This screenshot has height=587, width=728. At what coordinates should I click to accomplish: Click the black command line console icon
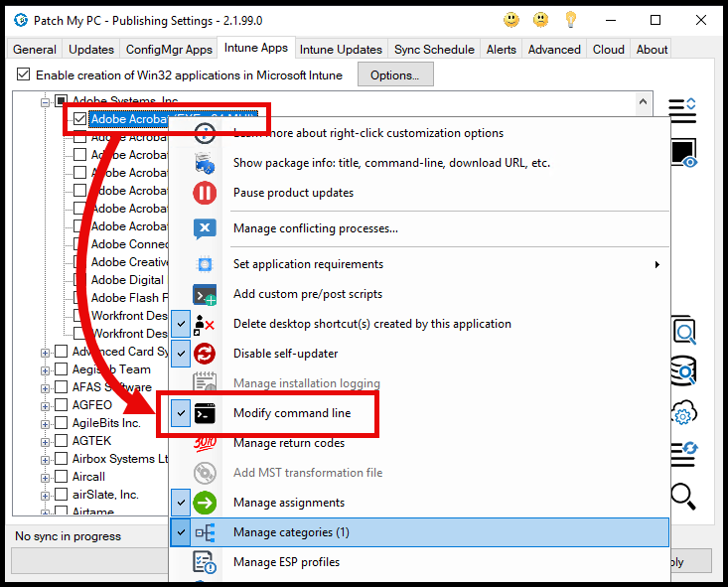[205, 413]
